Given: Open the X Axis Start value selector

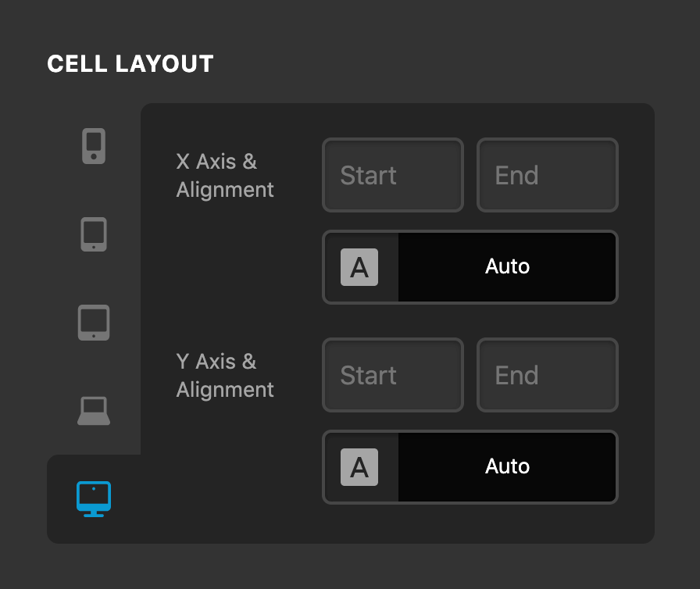Looking at the screenshot, I should coord(393,175).
